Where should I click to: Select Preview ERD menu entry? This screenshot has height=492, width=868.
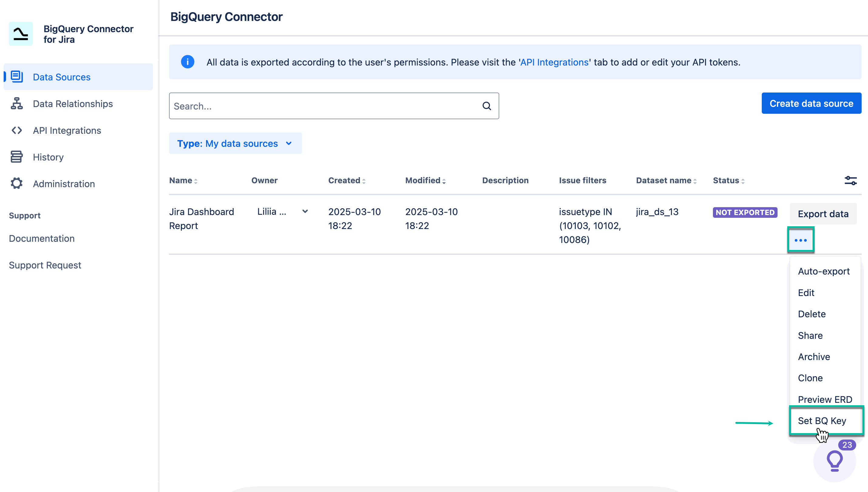[x=825, y=399]
